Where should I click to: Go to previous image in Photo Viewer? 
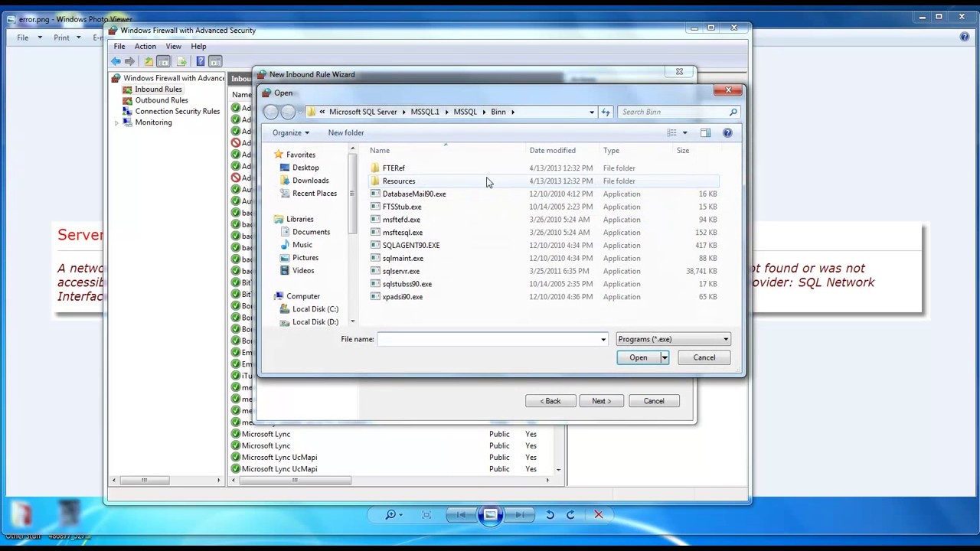click(x=462, y=515)
